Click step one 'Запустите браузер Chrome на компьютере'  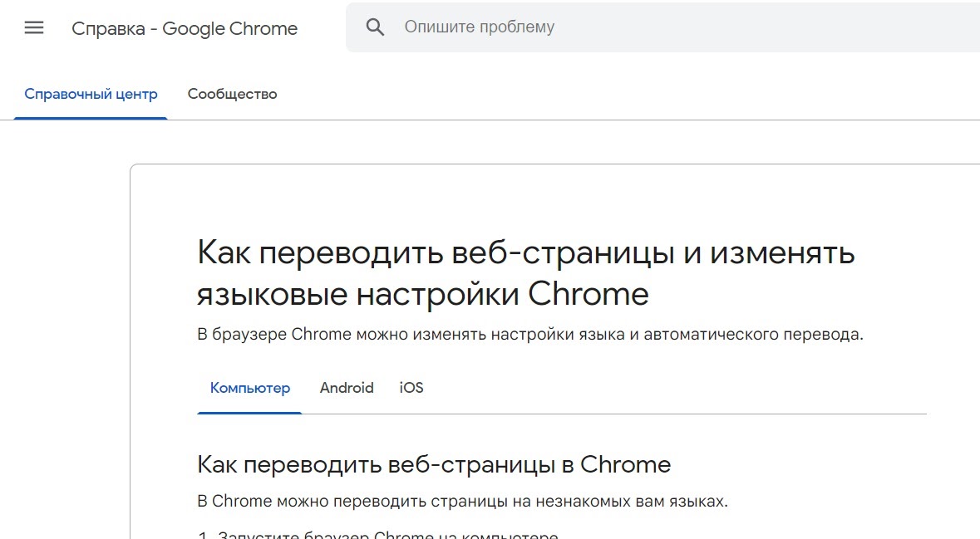[387, 534]
